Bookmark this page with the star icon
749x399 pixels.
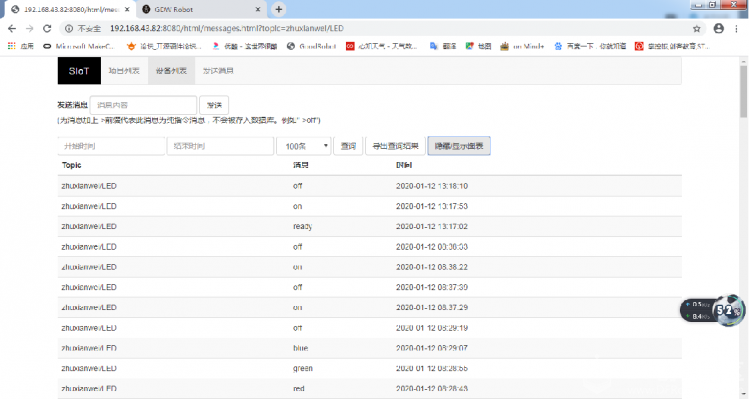(697, 29)
